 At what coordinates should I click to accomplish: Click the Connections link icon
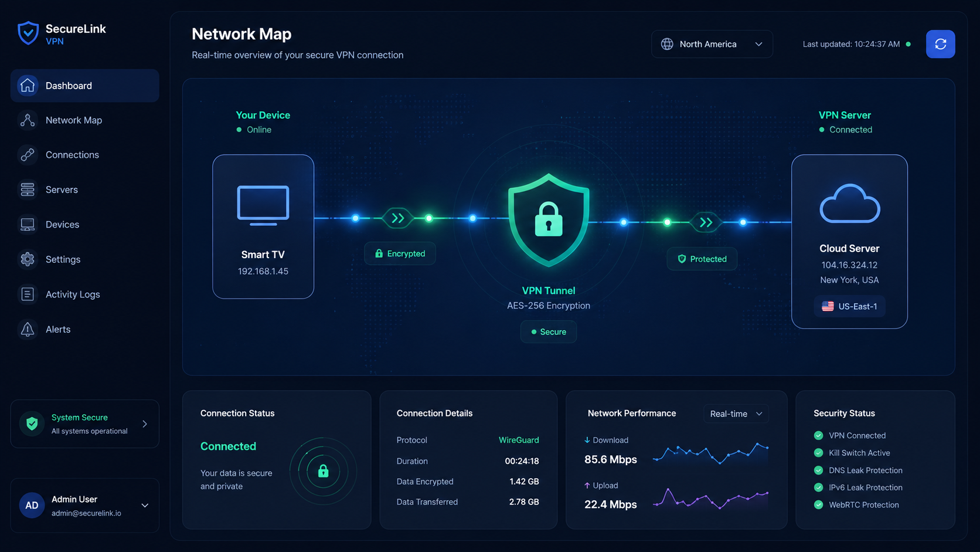click(28, 155)
